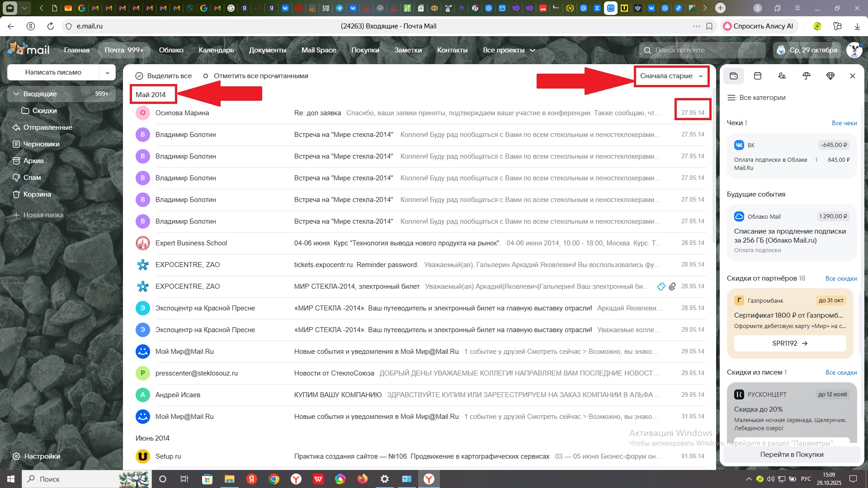Close the right shopping side panel

point(853,76)
